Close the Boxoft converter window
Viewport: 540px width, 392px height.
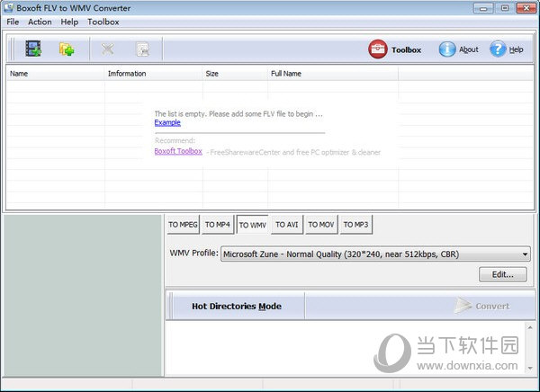[x=526, y=8]
